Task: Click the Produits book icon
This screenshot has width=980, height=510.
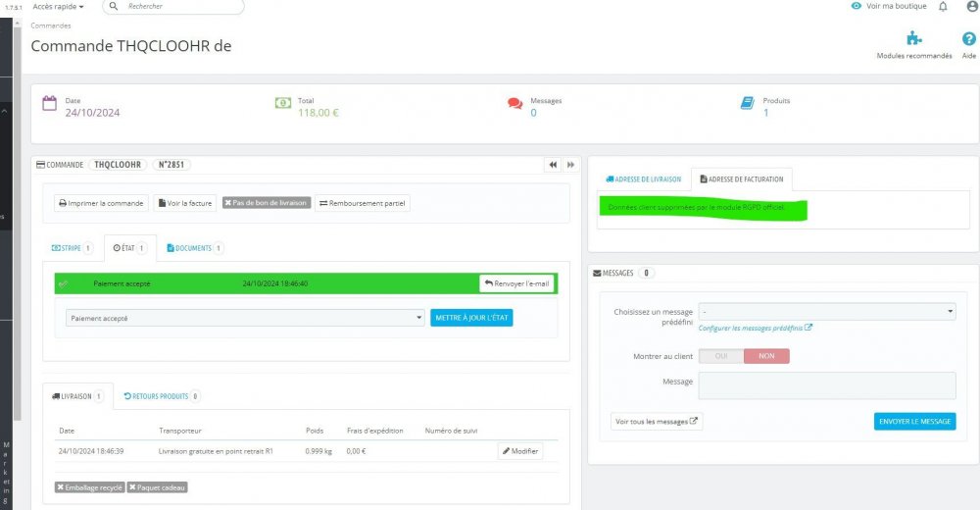Action: click(x=747, y=103)
